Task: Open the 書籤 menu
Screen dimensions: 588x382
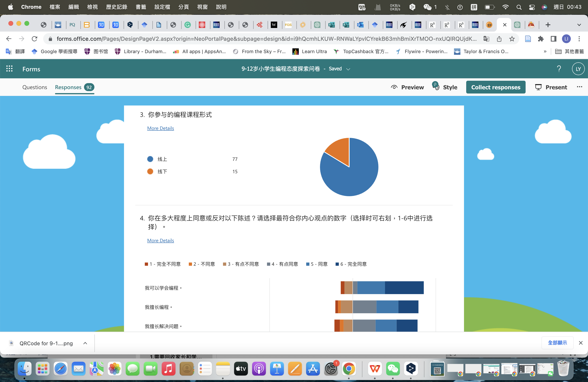Action: point(141,7)
